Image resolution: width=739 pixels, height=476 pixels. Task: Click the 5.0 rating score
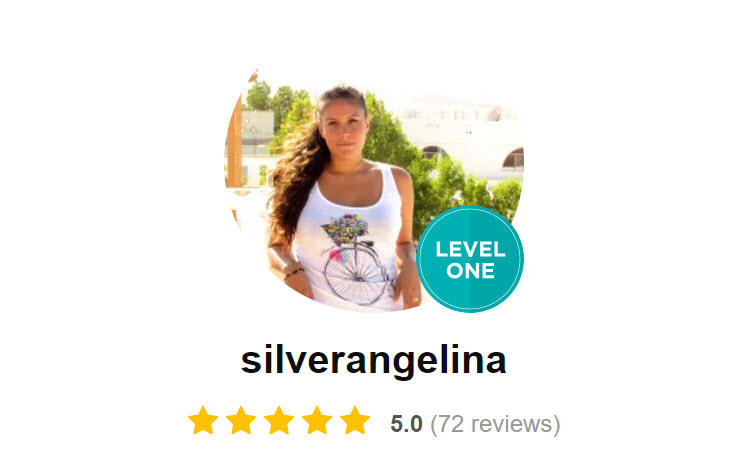click(406, 424)
